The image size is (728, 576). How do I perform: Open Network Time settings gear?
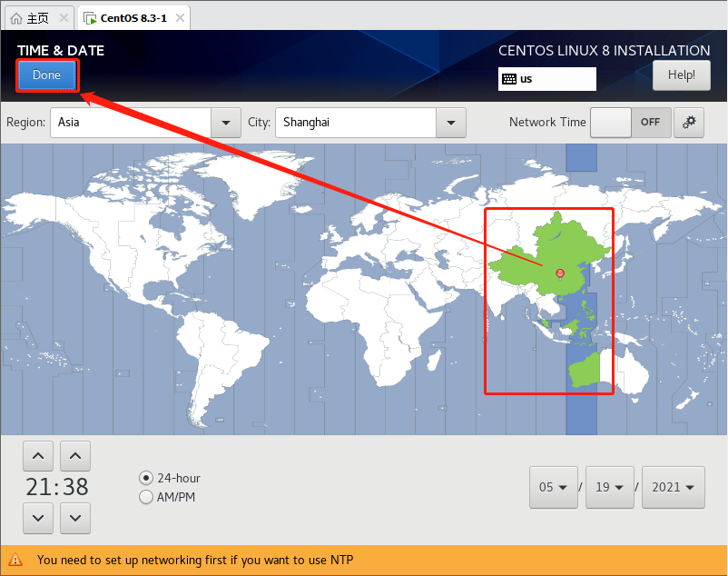(689, 123)
